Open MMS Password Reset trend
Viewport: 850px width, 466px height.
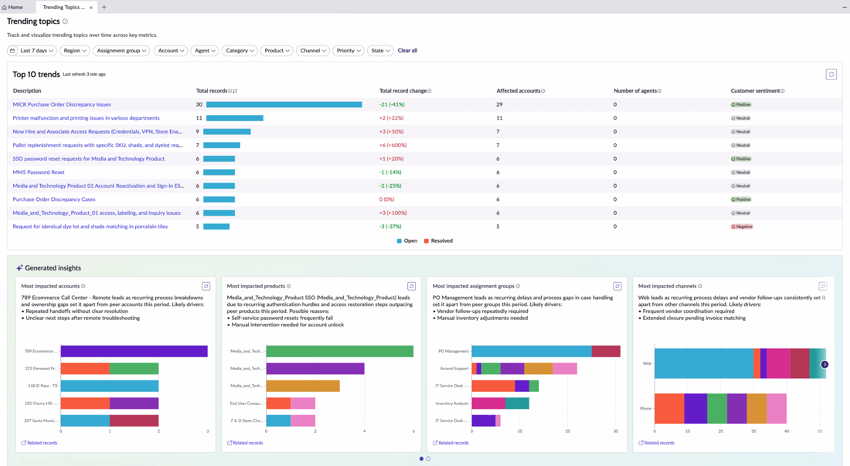pos(38,172)
